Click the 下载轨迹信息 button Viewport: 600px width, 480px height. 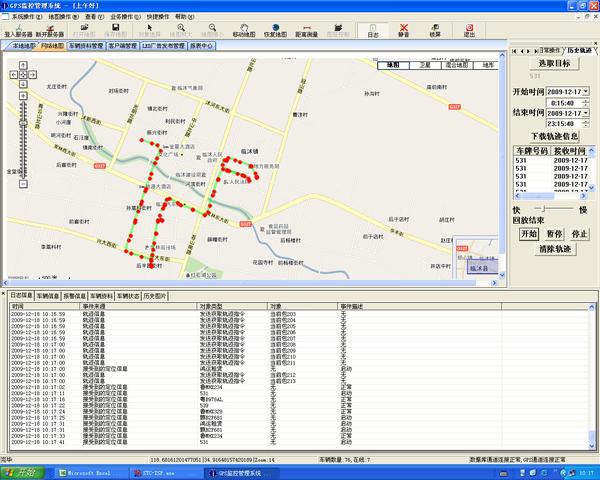coord(553,135)
